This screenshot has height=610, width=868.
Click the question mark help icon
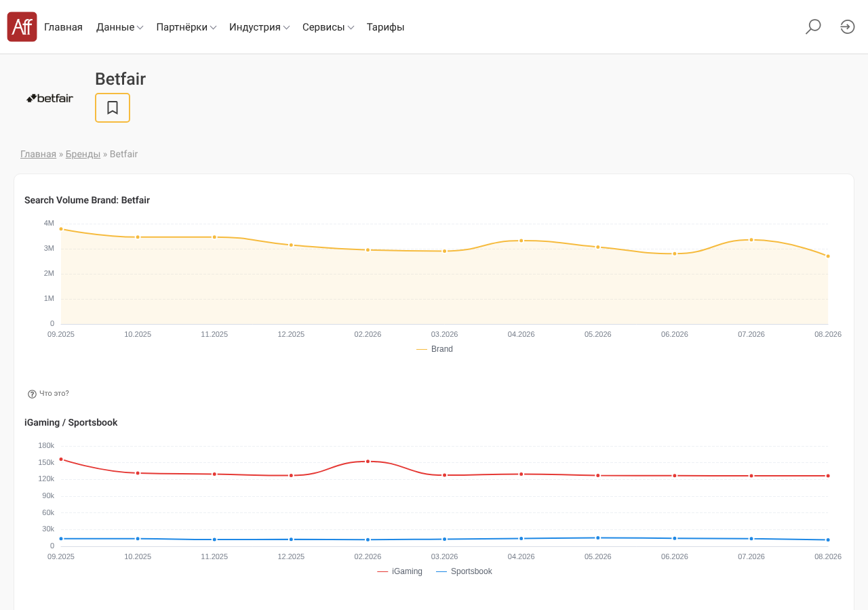pos(32,394)
